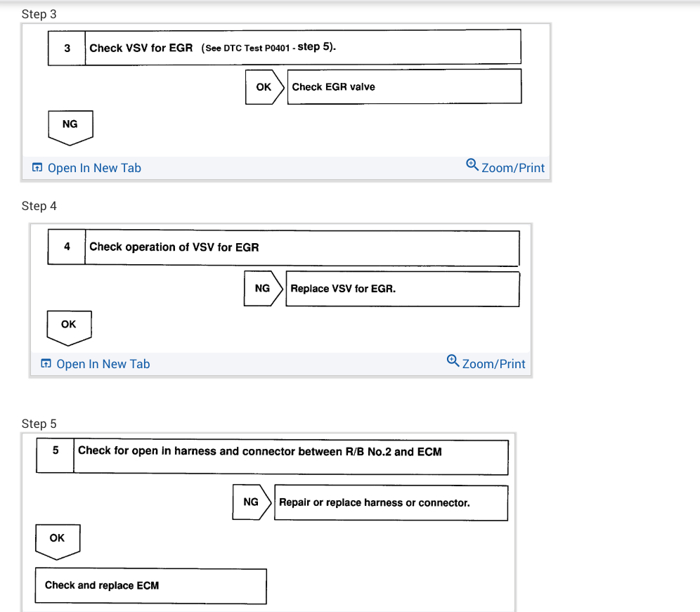Click the Step 5 heading text

pos(39,424)
